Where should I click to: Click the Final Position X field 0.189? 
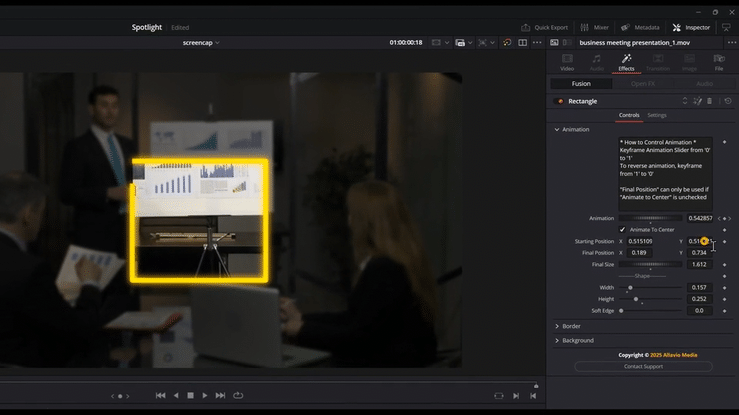(x=639, y=252)
